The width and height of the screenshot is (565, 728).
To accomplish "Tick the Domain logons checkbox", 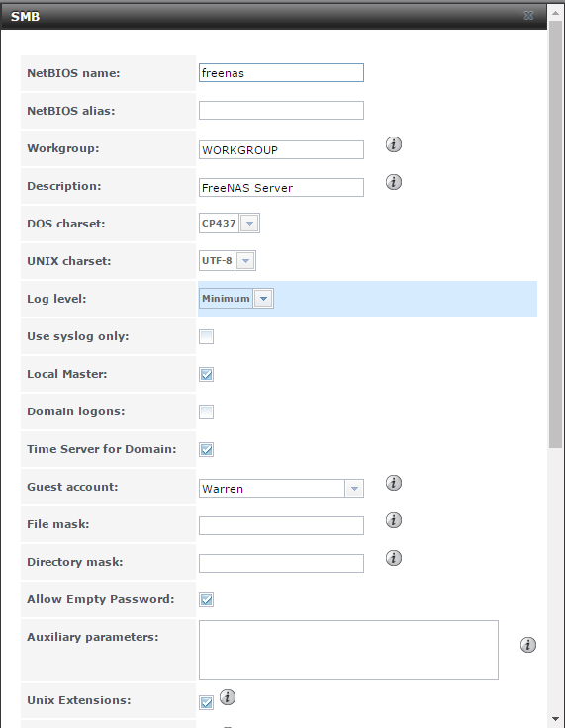I will pos(206,411).
